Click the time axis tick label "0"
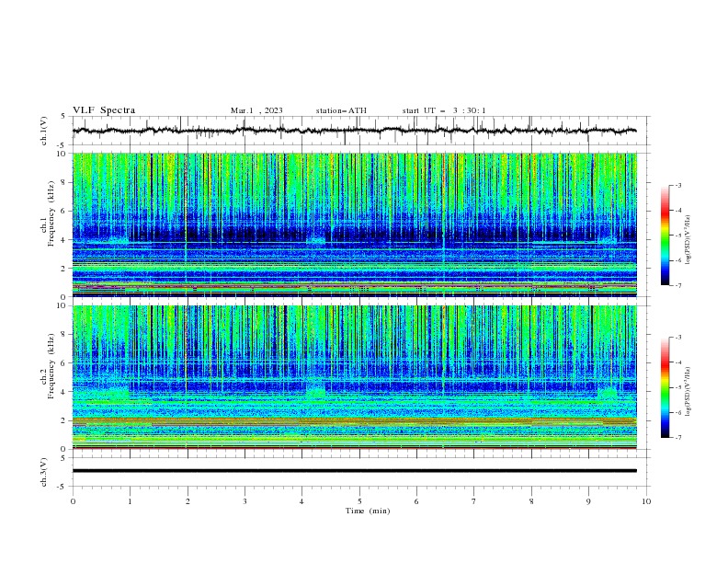The image size is (728, 563). coord(73,501)
